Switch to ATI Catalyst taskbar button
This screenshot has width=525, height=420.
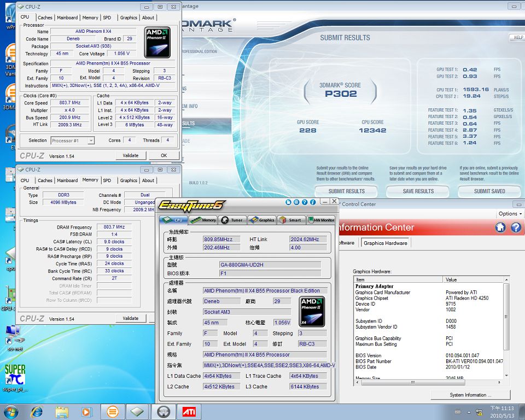189,412
